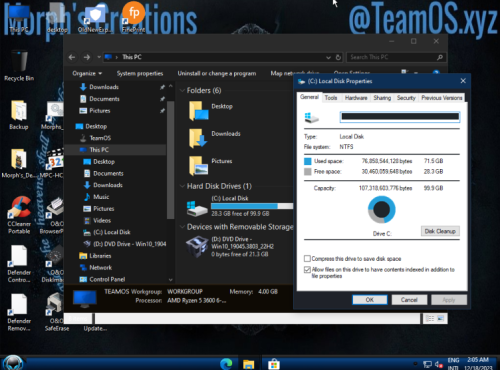Uncheck Allow files to have contents indexed
Viewport: 500px width, 370px height.
307,269
